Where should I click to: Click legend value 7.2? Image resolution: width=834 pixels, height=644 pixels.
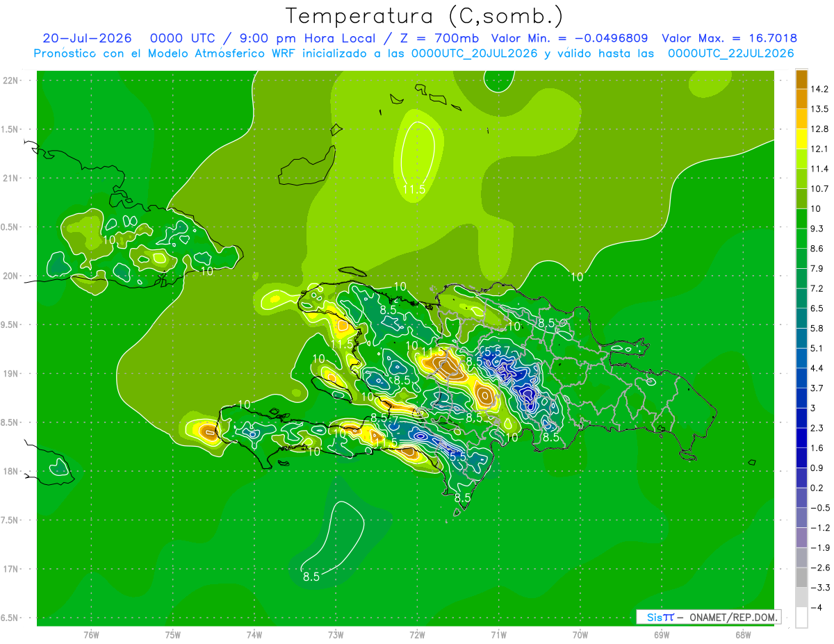point(817,288)
